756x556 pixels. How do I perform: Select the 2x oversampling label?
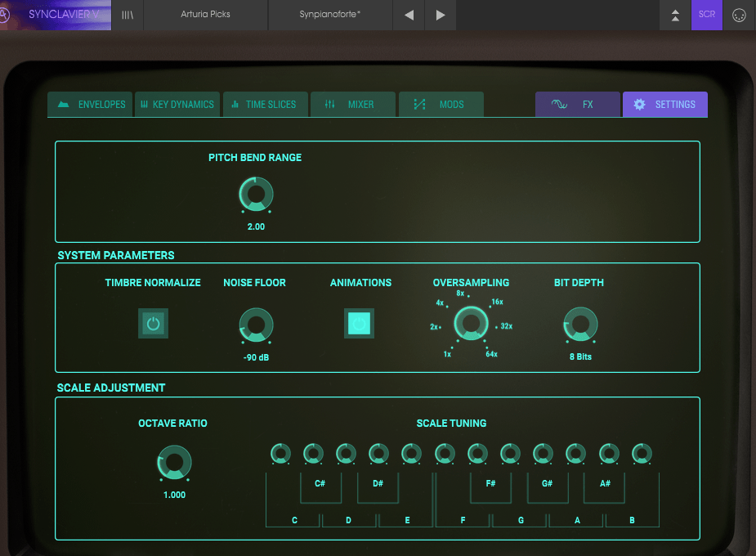coord(435,327)
